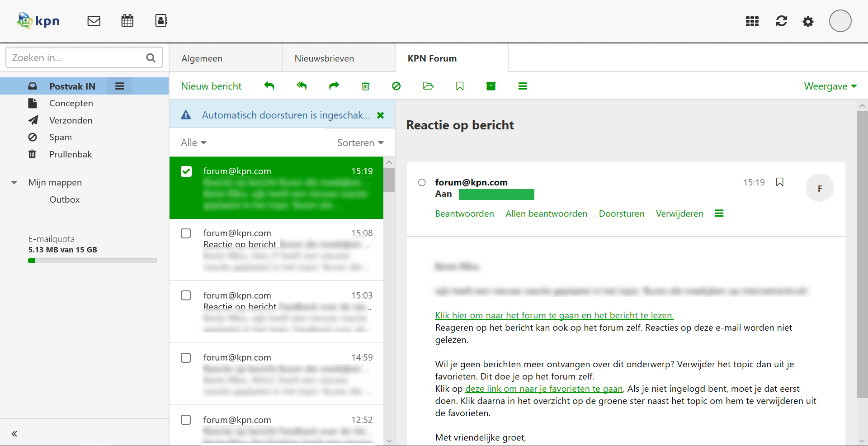Image resolution: width=868 pixels, height=446 pixels.
Task: Click the message list scrollbar thumb
Action: tap(389, 180)
